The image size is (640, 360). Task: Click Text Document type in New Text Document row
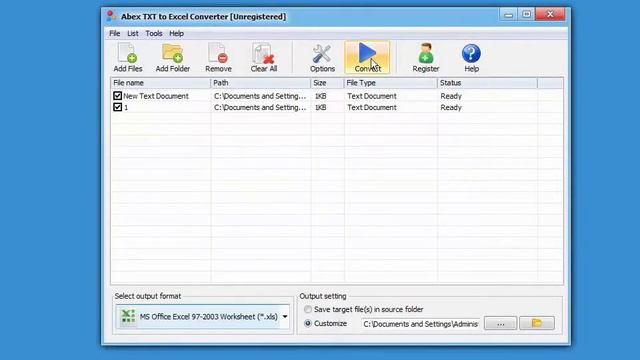click(x=372, y=96)
